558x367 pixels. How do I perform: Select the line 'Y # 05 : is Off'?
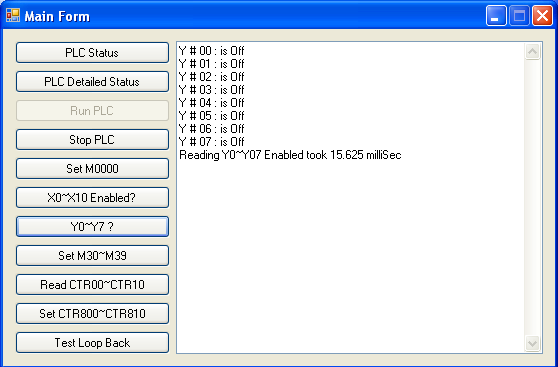(212, 116)
